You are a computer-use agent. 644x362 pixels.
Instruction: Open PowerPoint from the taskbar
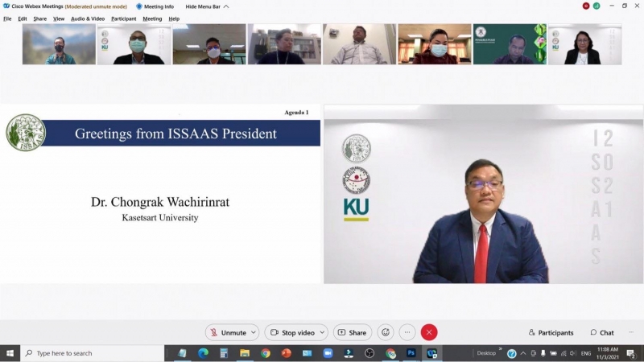tap(287, 353)
